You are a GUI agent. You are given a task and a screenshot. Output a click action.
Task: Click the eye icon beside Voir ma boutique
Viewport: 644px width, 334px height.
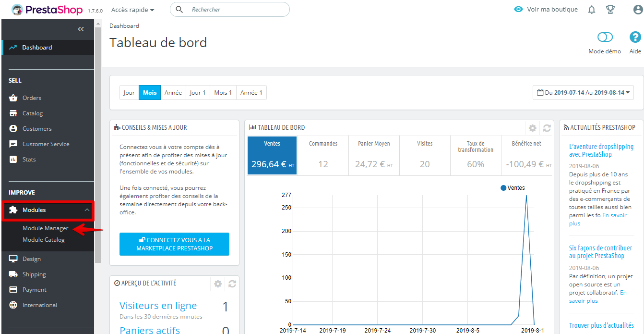(518, 10)
